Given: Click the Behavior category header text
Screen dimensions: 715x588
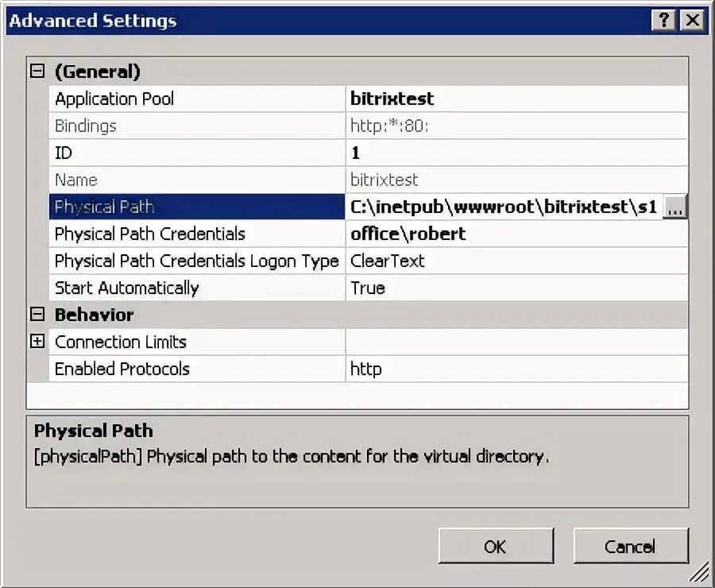Looking at the screenshot, I should point(95,315).
